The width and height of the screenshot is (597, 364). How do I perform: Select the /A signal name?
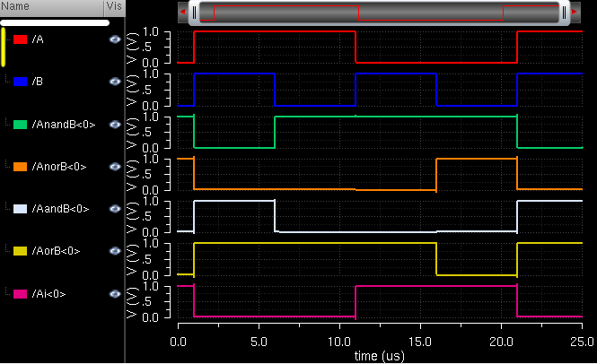click(38, 39)
